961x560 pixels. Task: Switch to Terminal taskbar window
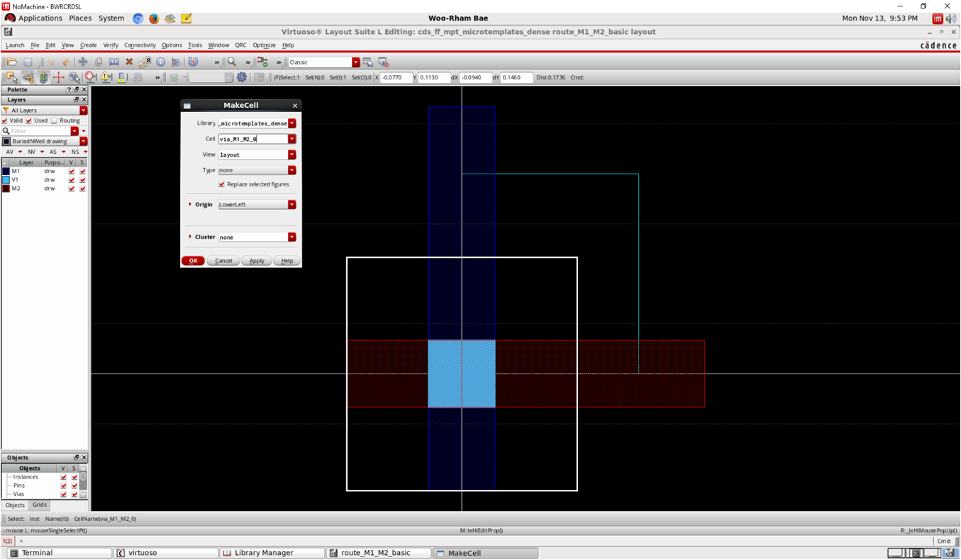pyautogui.click(x=60, y=553)
